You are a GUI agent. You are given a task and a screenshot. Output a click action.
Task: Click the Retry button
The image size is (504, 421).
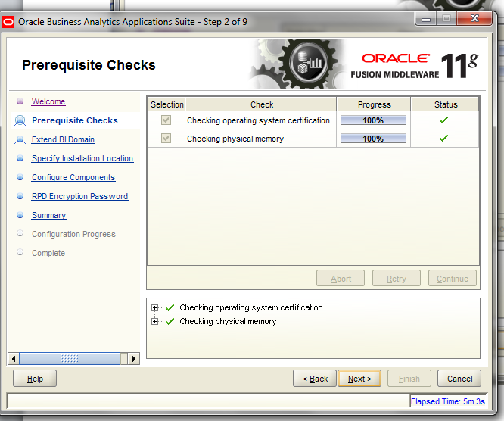tap(397, 278)
